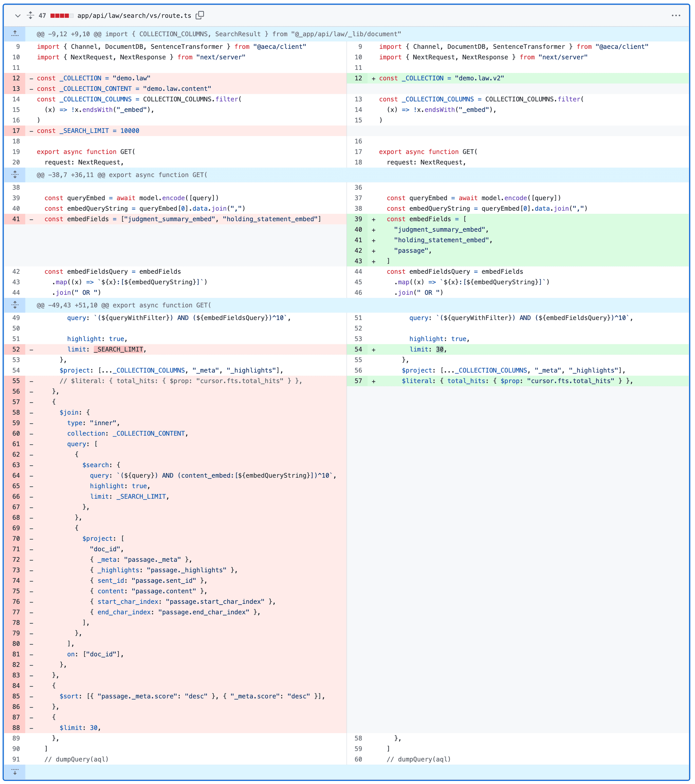Select added line number 12 on the right
The height and width of the screenshot is (784, 695).
(358, 78)
